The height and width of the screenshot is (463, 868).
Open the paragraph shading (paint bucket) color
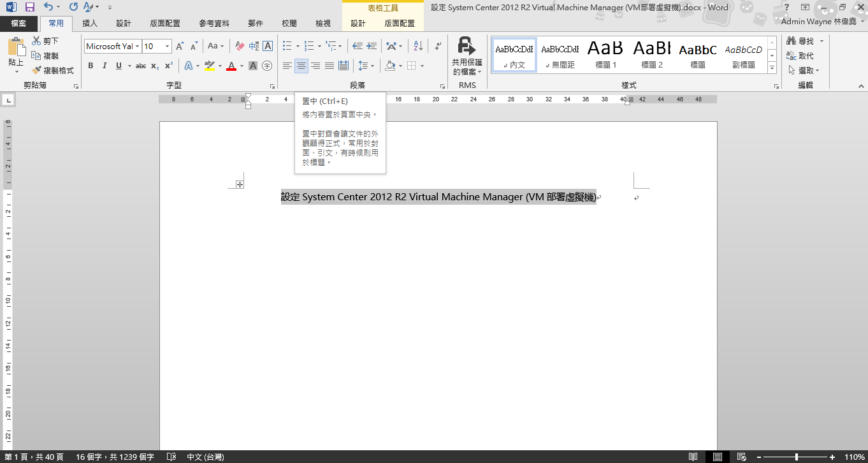tap(390, 66)
